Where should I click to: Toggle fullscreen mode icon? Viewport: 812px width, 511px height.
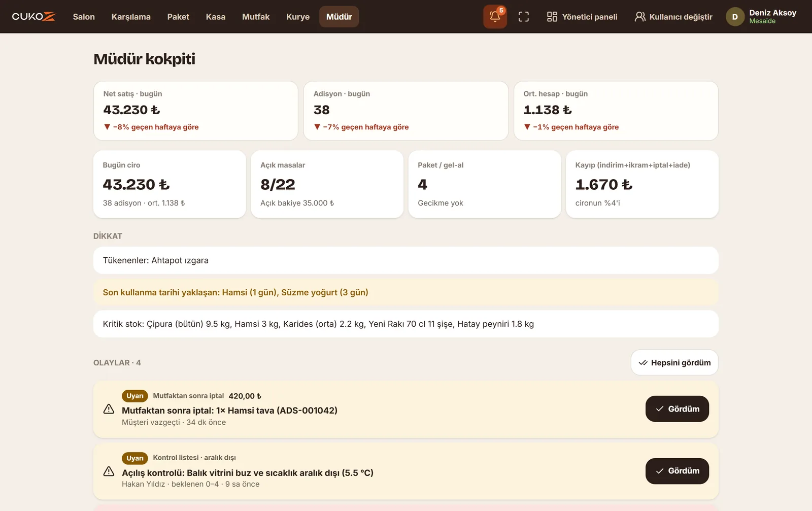tap(524, 17)
